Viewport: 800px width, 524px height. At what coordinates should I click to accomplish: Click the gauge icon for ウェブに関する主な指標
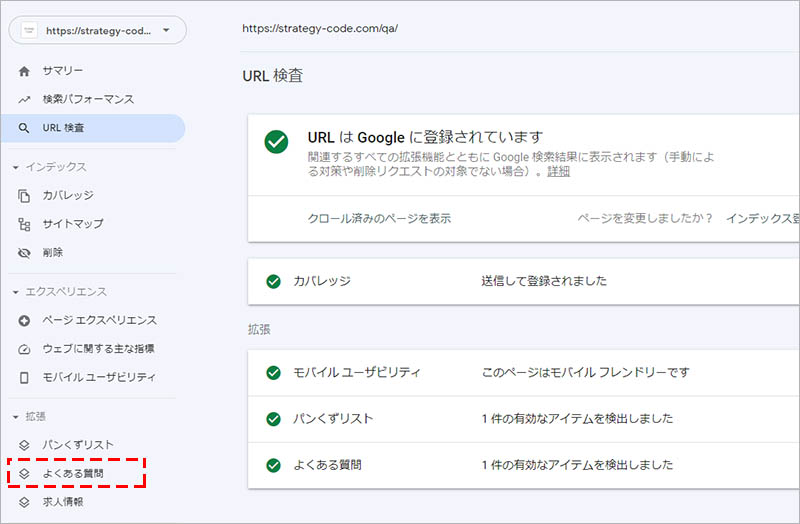[24, 349]
